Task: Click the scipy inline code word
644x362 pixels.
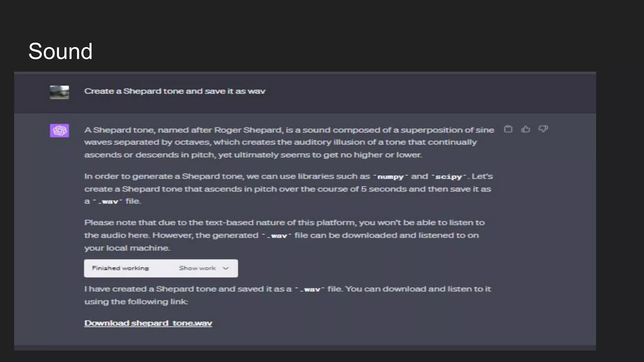Action: pos(449,177)
